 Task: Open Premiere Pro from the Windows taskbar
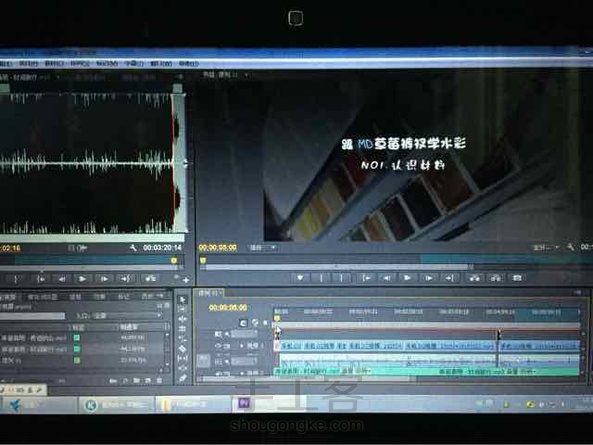(x=244, y=403)
